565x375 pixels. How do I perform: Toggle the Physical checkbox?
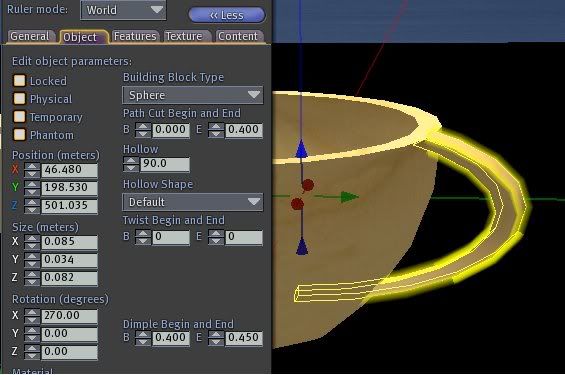pyautogui.click(x=19, y=99)
